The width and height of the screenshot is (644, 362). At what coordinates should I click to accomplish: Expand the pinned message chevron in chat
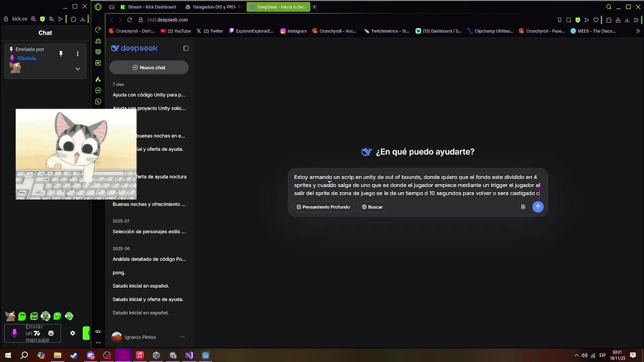click(x=77, y=69)
